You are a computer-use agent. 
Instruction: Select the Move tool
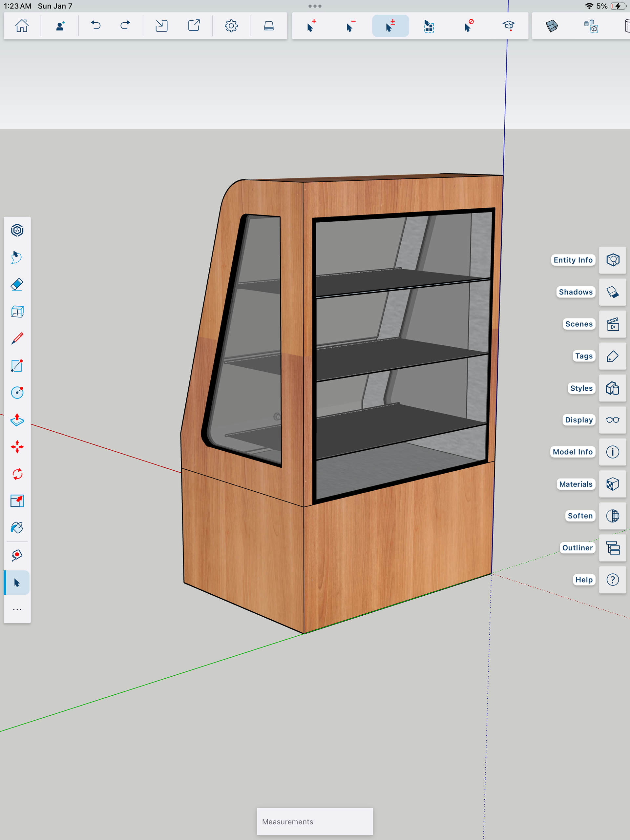pos(17,447)
